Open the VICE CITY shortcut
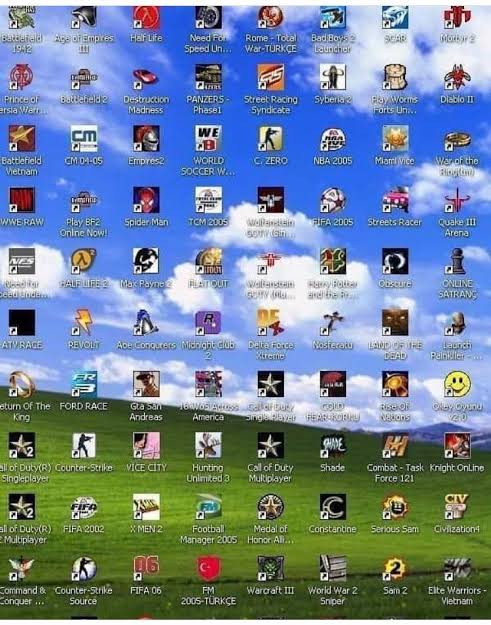The width and height of the screenshot is (491, 625). [146, 446]
